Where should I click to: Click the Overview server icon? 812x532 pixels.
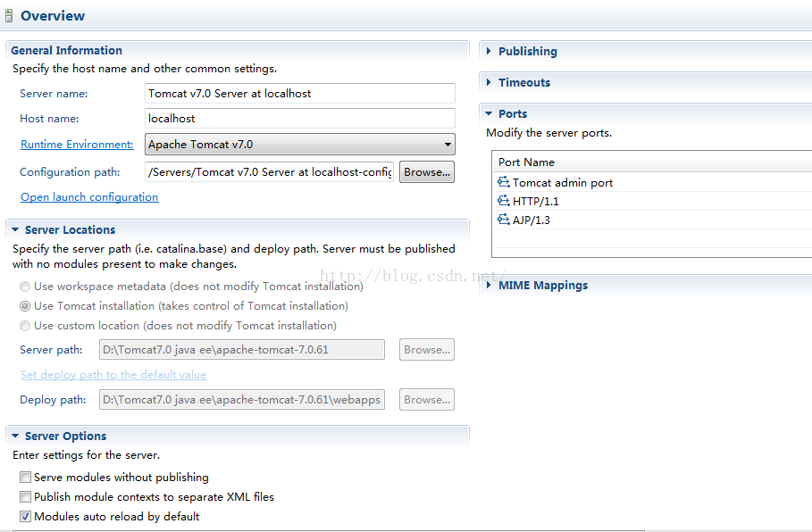[x=8, y=15]
